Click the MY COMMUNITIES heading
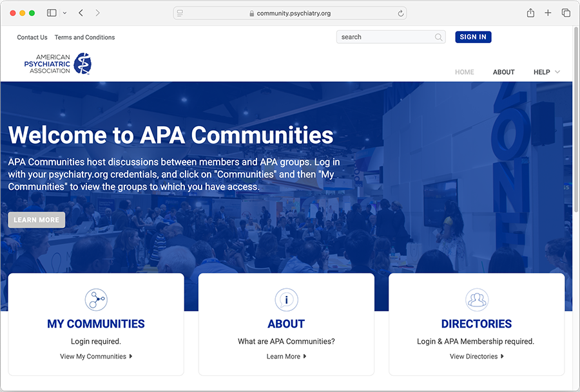580x392 pixels. 96,324
